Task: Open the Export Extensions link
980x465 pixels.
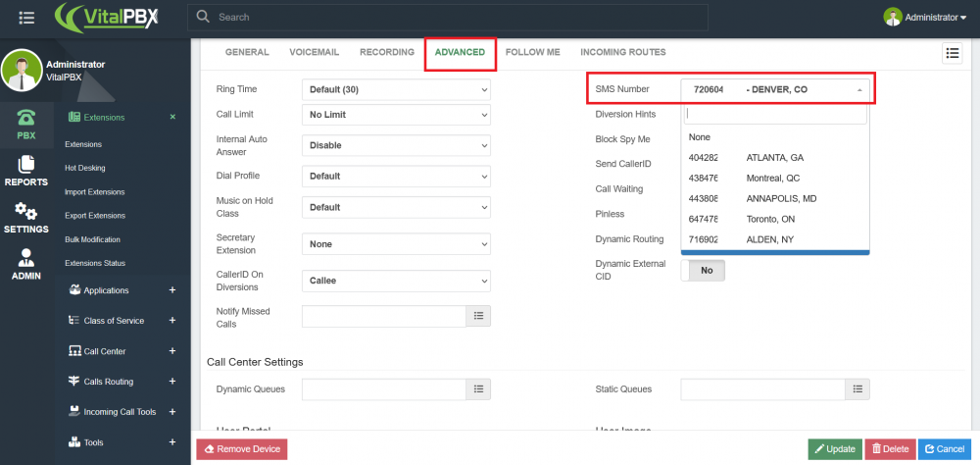Action: coord(95,216)
